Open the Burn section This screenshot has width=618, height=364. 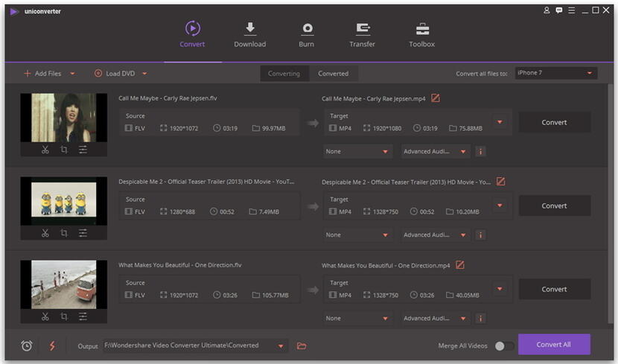pyautogui.click(x=307, y=34)
